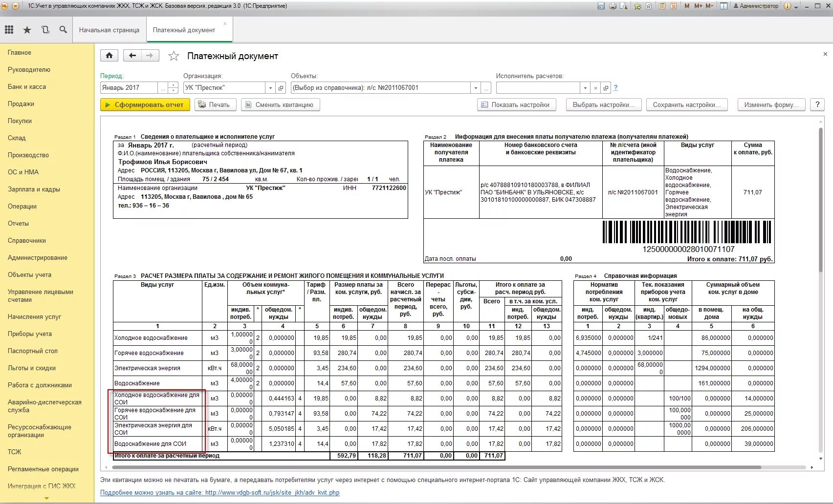Viewport: 833px width, 504px height.
Task: Go back with the left arrow button
Action: 132,56
